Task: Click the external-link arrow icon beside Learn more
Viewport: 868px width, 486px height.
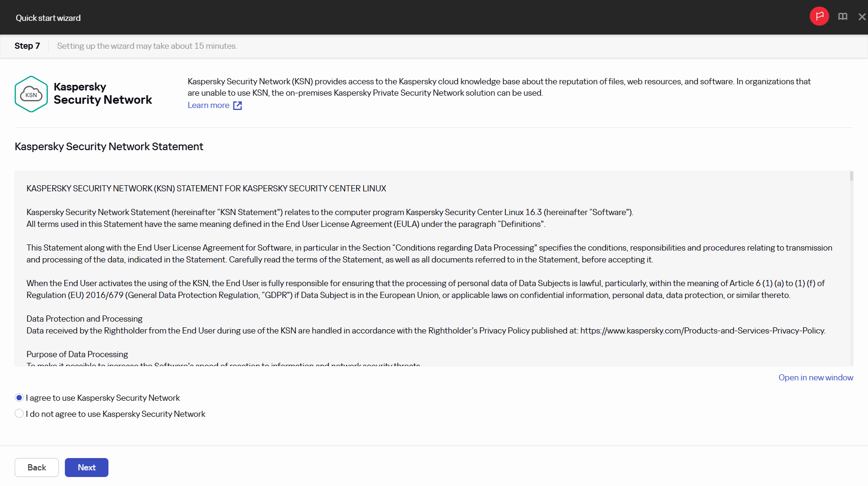Action: pyautogui.click(x=238, y=106)
